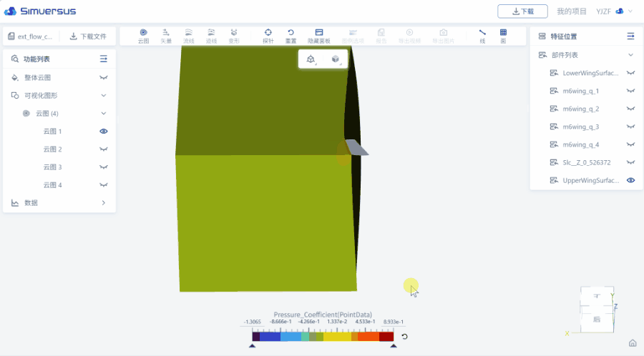Click the 重置 reset view icon
The height and width of the screenshot is (356, 644).
pos(291,36)
